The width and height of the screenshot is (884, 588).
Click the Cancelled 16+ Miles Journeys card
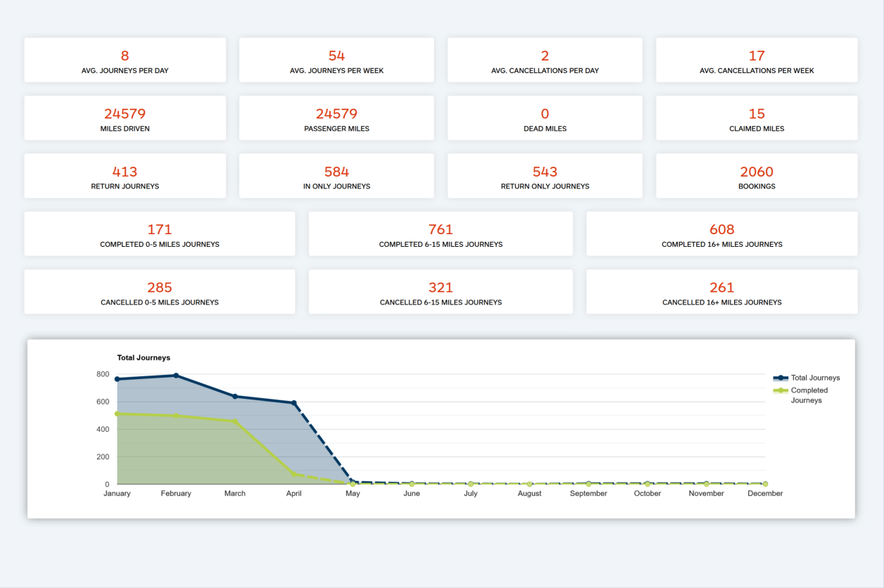pos(721,292)
